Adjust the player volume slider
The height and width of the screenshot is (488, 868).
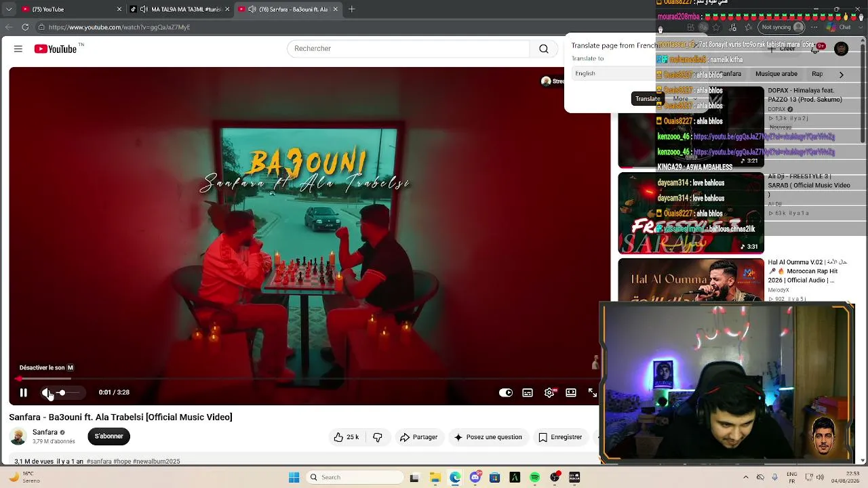(68, 392)
